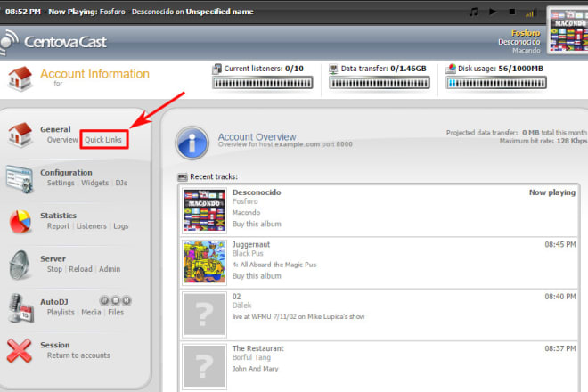
Task: Open the Macondo album art in header
Action: point(568,31)
